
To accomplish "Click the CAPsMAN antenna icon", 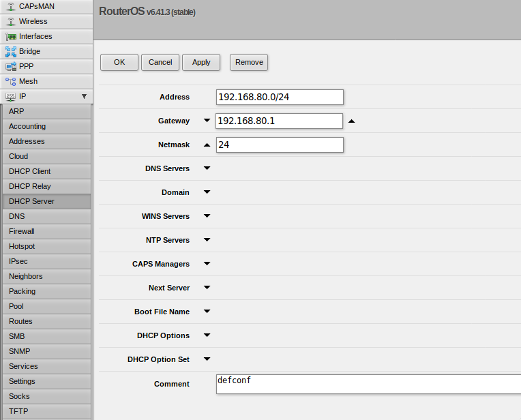I will pos(11,6).
